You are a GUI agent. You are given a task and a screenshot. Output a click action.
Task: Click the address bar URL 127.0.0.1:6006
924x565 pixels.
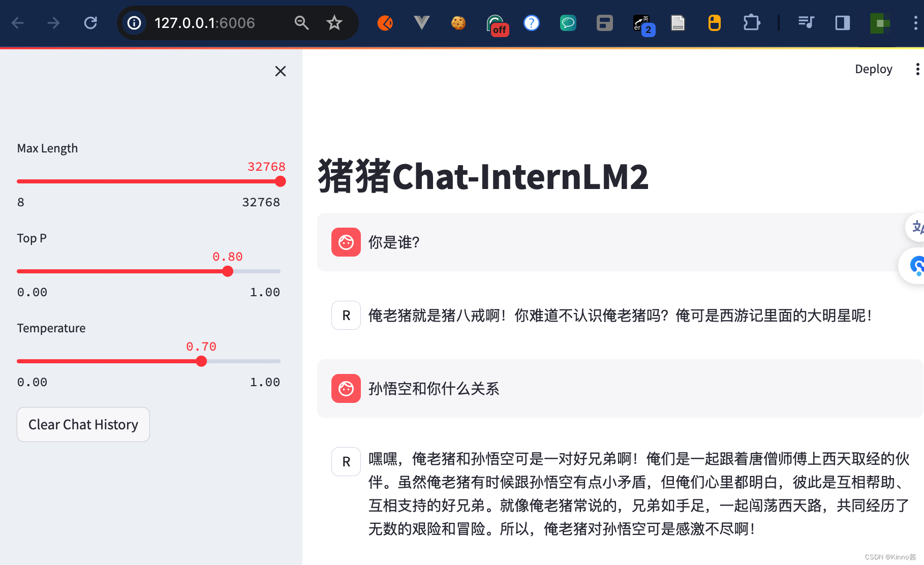[205, 23]
